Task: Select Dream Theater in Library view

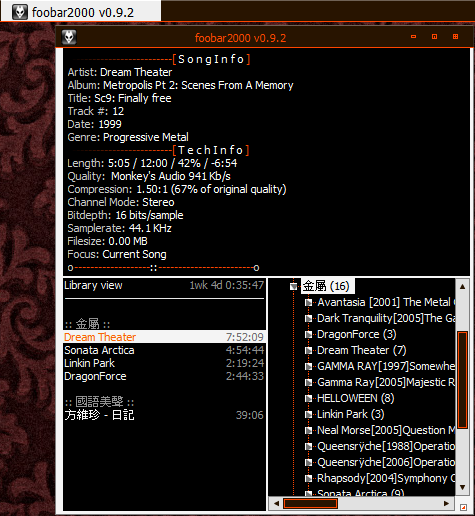Action: click(x=164, y=337)
